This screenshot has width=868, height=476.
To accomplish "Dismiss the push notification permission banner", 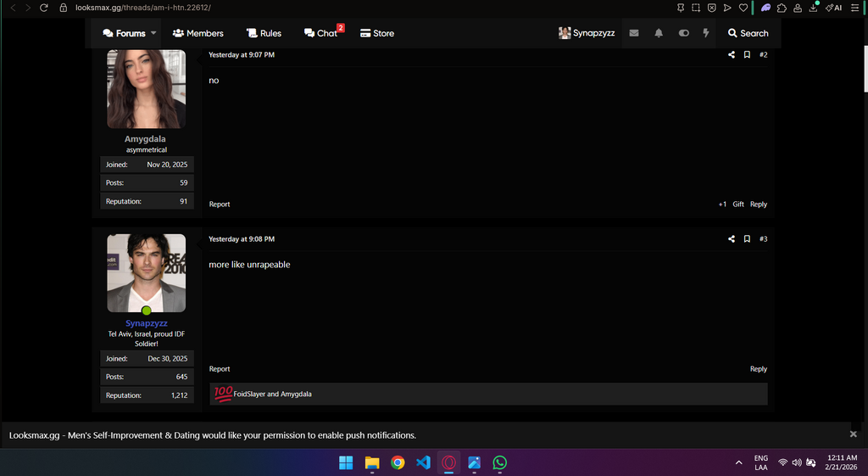I will (x=853, y=434).
